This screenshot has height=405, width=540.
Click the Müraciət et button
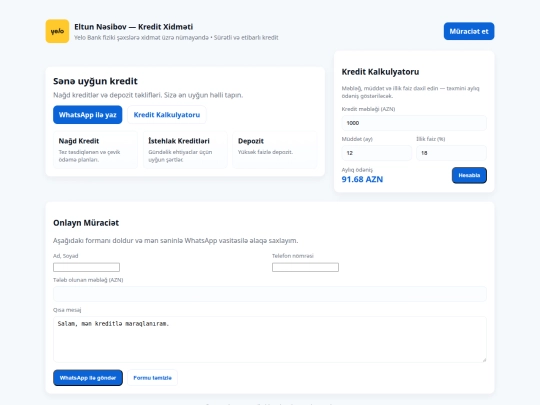coord(469,31)
